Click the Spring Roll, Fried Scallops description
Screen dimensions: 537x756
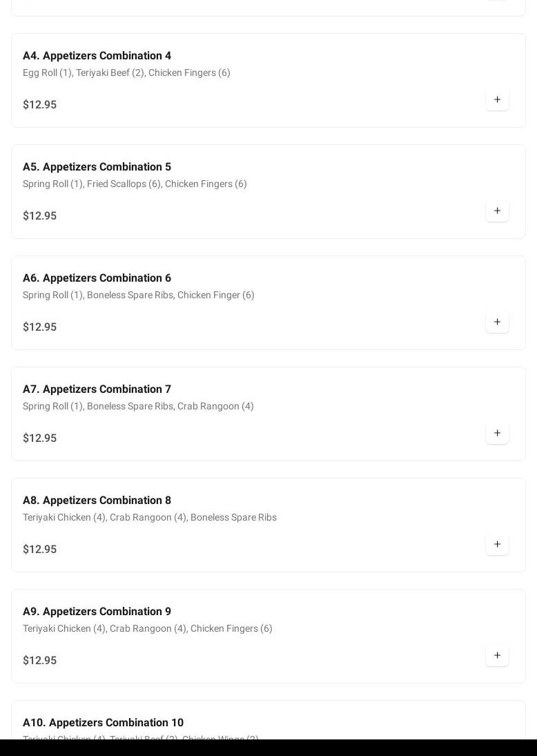(135, 184)
